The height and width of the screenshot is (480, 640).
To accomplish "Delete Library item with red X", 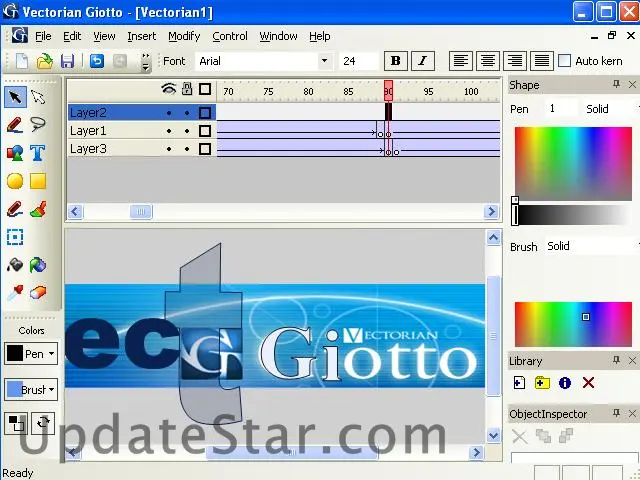I will (x=588, y=383).
